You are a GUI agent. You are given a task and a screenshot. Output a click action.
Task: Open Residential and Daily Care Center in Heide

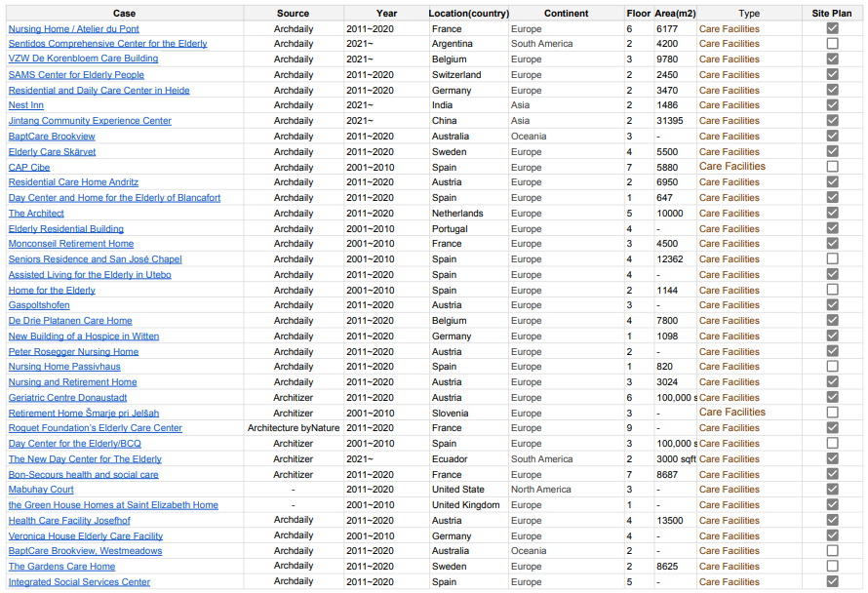click(99, 91)
